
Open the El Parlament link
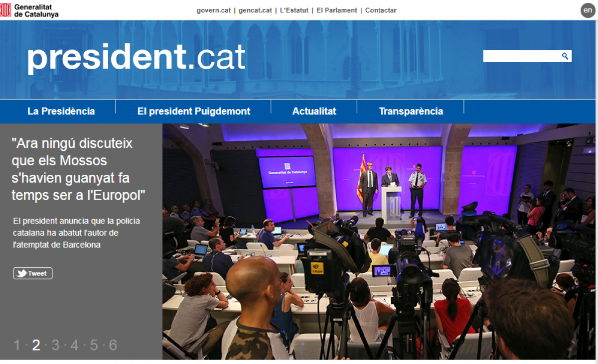point(337,10)
